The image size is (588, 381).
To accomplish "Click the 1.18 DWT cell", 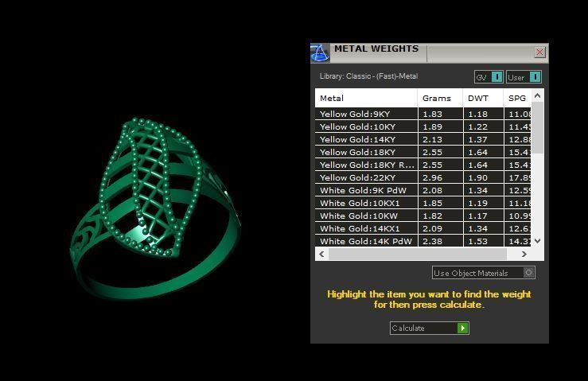I will (484, 114).
